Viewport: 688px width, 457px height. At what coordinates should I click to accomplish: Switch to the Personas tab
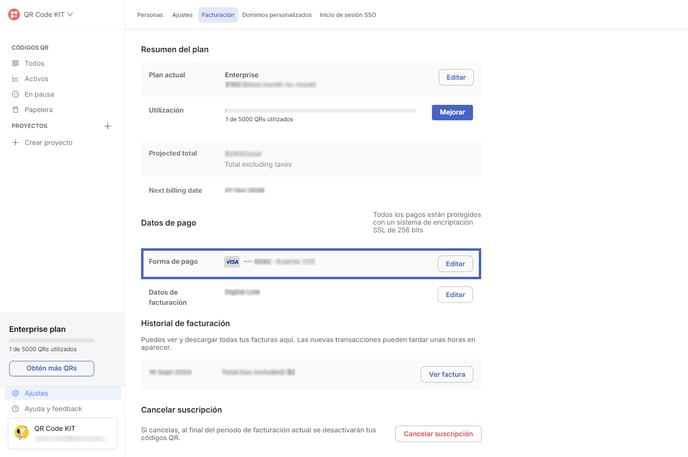[150, 15]
